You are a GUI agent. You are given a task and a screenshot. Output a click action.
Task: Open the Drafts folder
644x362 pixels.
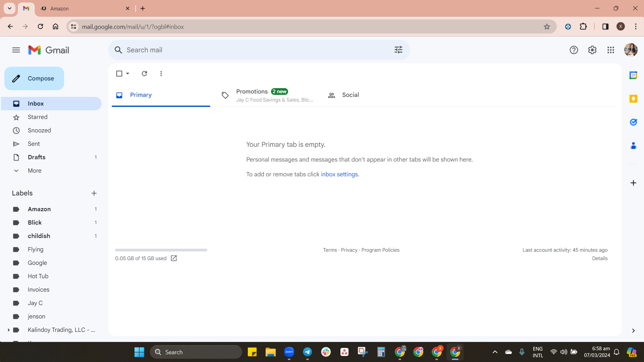51,157
